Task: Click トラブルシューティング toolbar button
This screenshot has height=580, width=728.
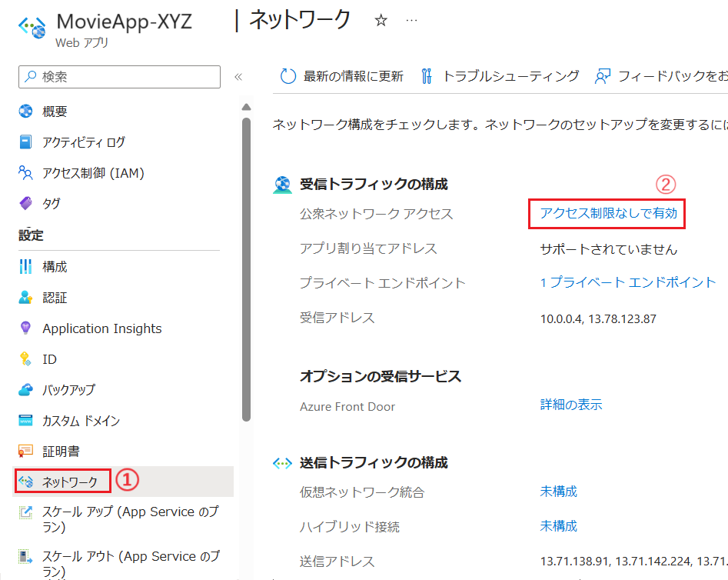Action: tap(500, 76)
